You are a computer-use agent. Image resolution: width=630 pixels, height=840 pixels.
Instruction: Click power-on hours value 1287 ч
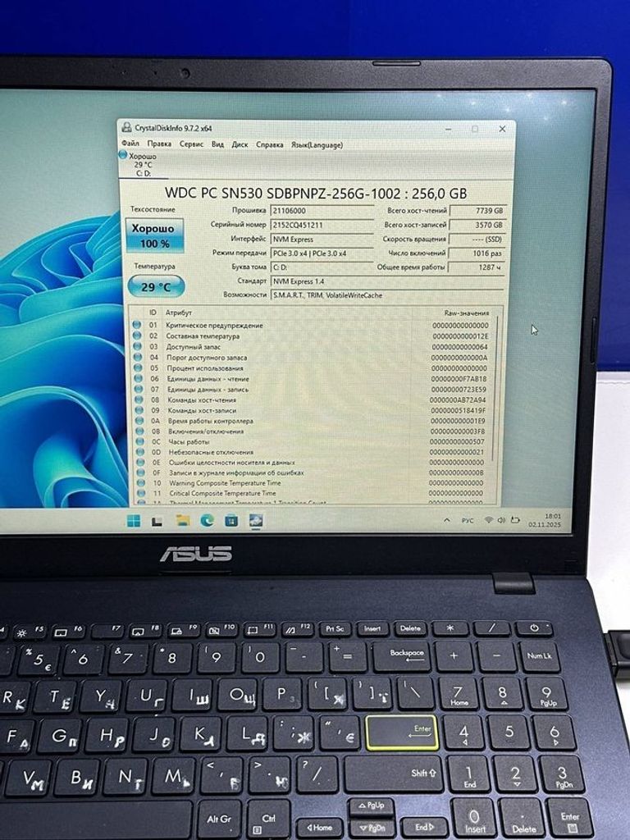tap(477, 267)
